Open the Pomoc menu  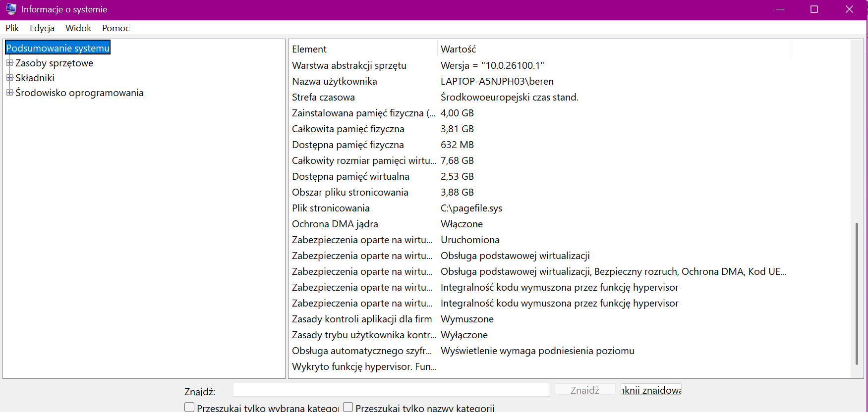click(116, 28)
